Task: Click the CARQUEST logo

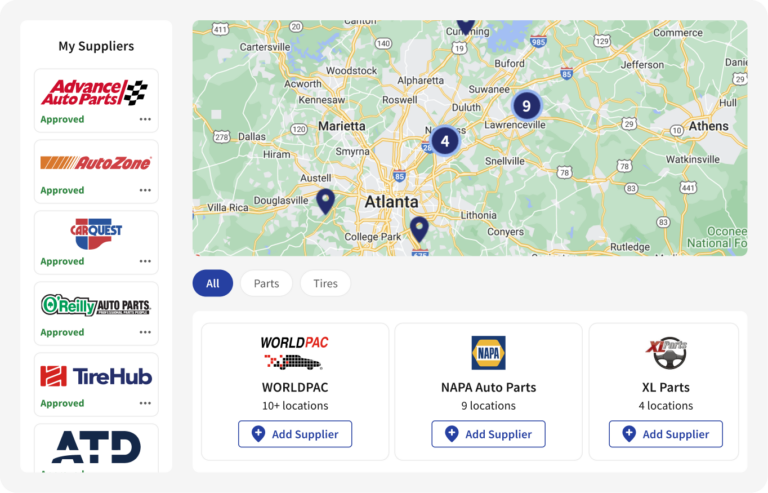Action: (x=96, y=234)
